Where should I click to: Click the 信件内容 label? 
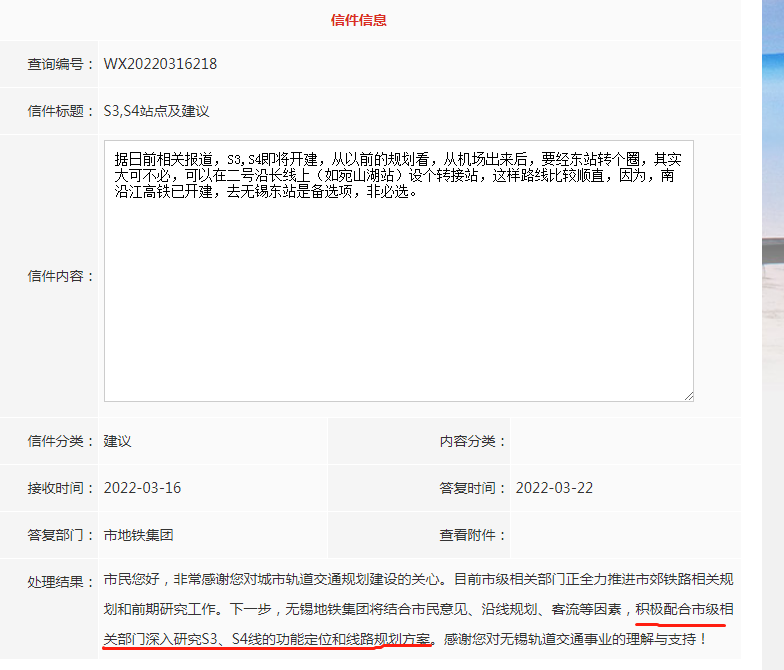[61, 276]
